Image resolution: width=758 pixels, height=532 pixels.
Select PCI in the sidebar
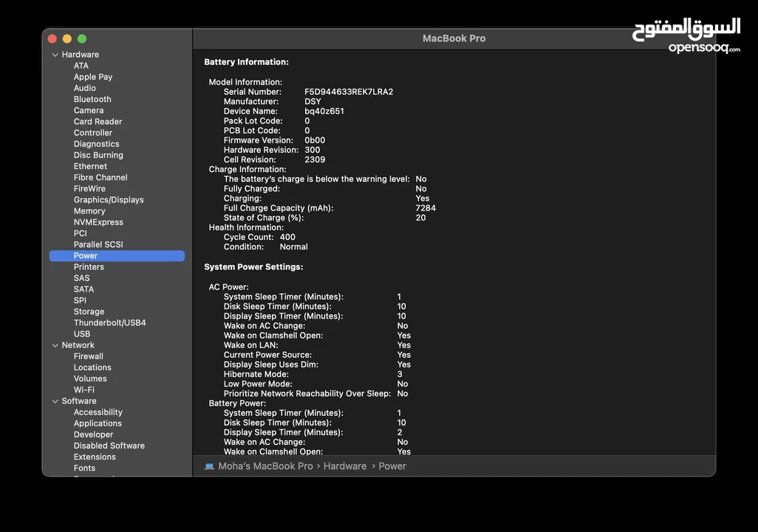[x=81, y=233]
